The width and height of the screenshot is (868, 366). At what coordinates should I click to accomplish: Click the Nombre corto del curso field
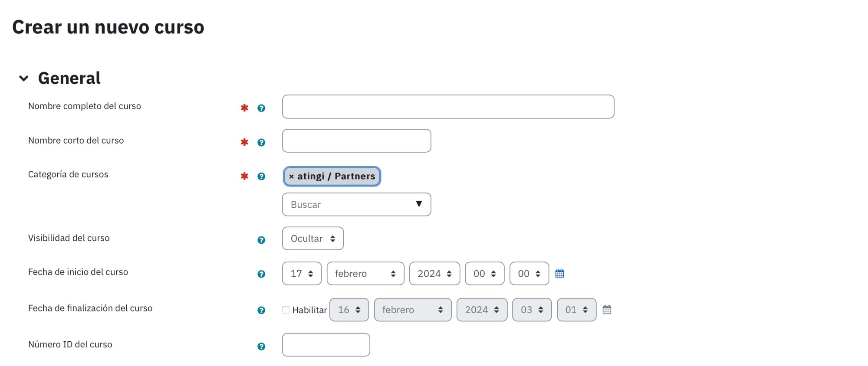356,141
